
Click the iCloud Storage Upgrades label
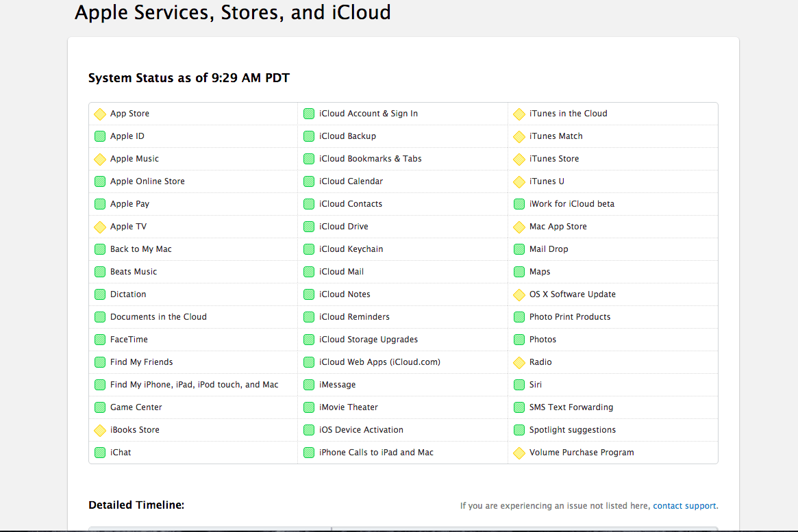point(369,339)
